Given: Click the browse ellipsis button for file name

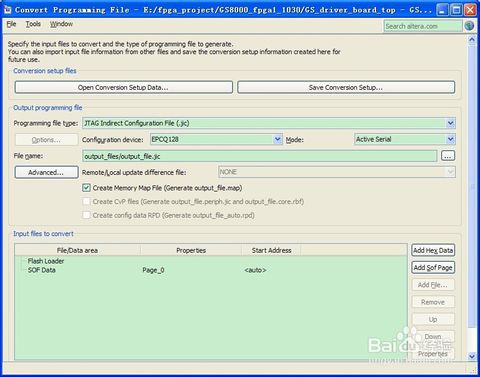Looking at the screenshot, I should pyautogui.click(x=448, y=156).
